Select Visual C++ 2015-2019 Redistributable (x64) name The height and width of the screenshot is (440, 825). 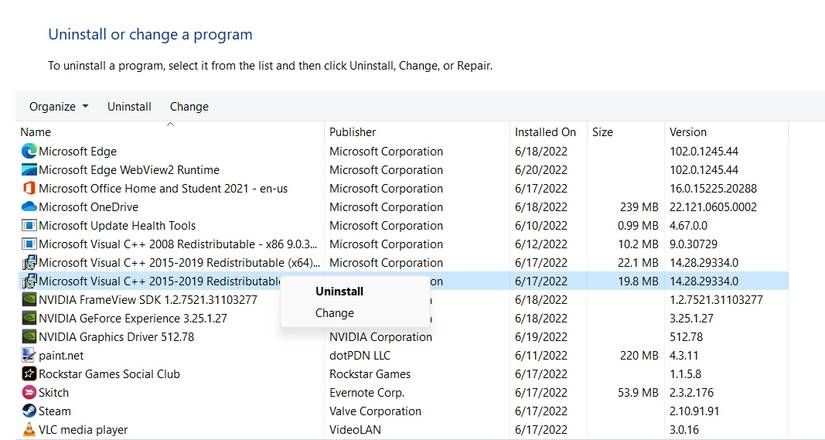coord(179,263)
